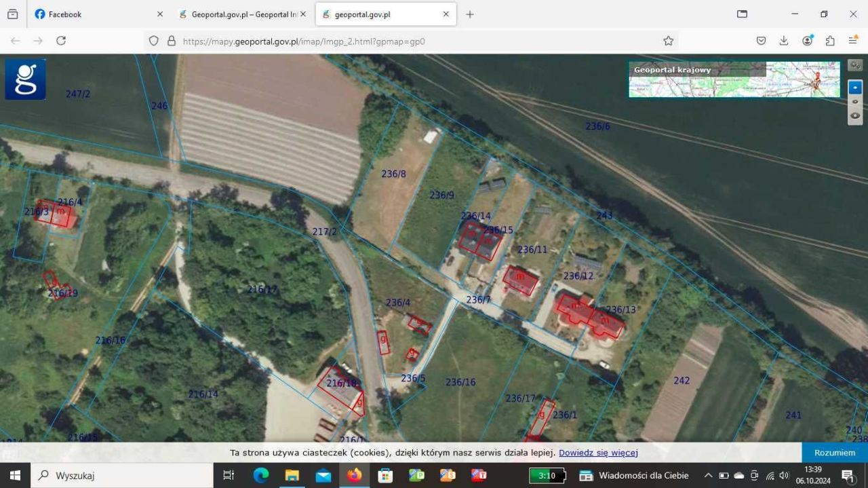Screen dimensions: 868x488
Task: Click the Geoportal 'g' logo icon
Action: point(25,78)
